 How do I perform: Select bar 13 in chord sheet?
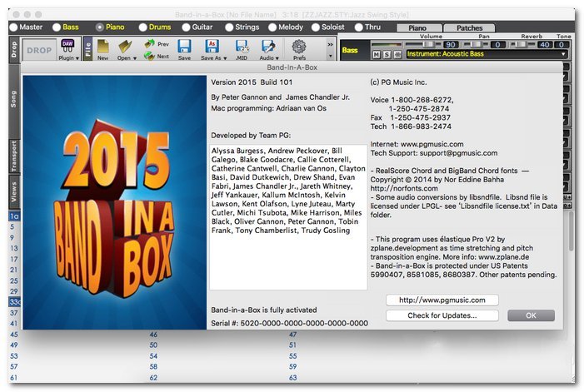pyautogui.click(x=14, y=248)
